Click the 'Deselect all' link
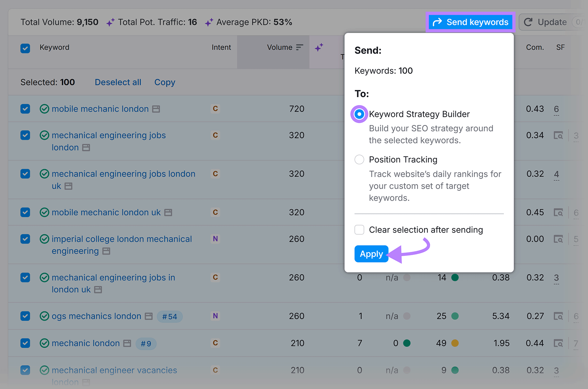This screenshot has height=389, width=588. (118, 82)
